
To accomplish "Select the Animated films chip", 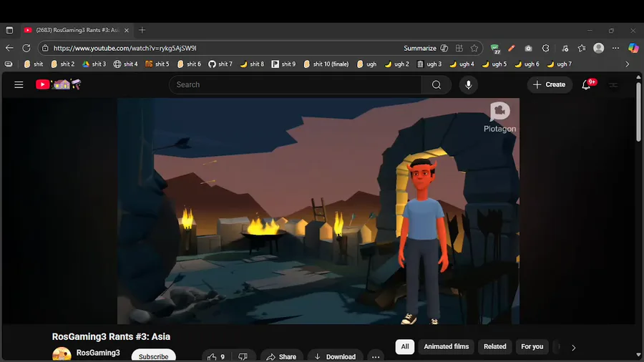I will pos(446,346).
